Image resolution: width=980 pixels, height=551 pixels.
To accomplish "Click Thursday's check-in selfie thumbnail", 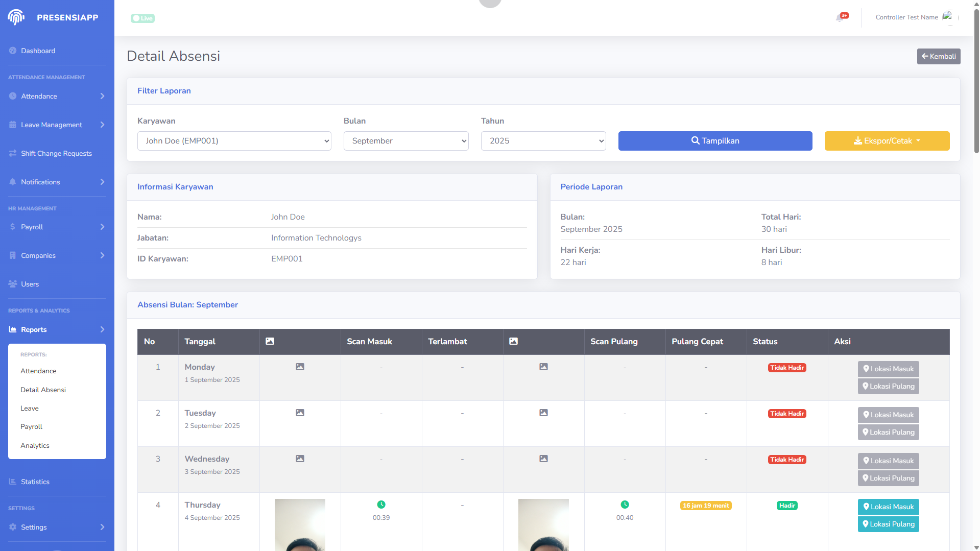I will 300,525.
